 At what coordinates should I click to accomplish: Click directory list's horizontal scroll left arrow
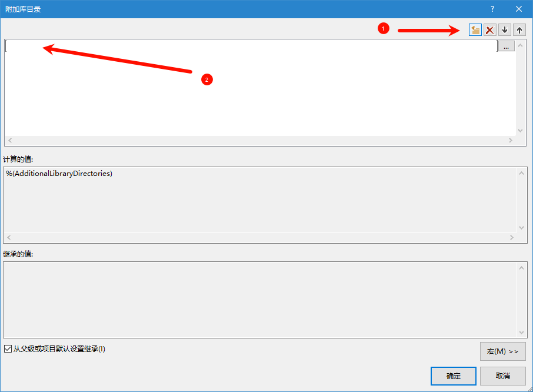[x=10, y=141]
